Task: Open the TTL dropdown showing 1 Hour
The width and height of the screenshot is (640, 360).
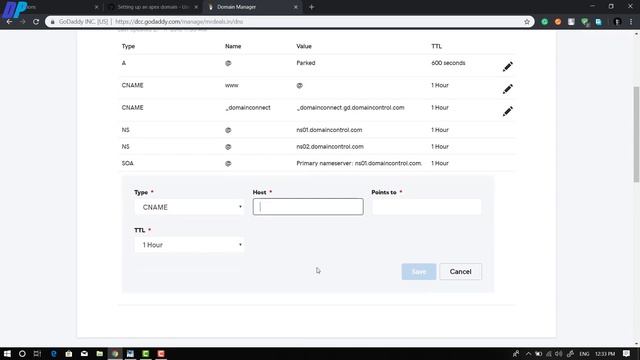Action: (189, 245)
